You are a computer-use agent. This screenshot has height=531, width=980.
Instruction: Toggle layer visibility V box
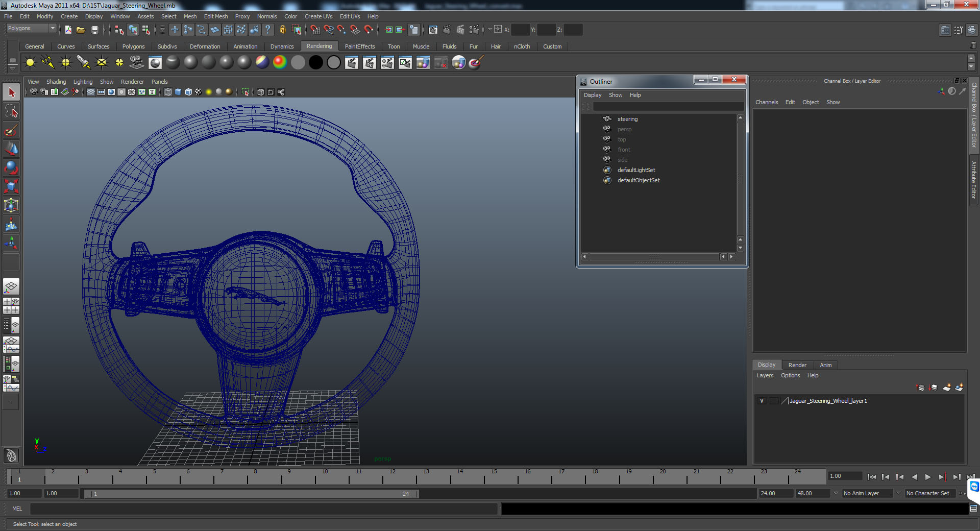coord(762,401)
